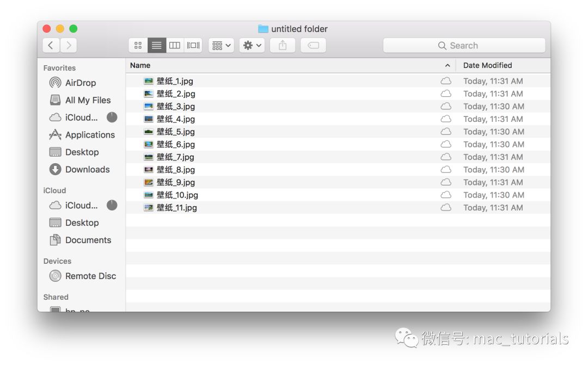The height and width of the screenshot is (365, 588).
Task: Select the file 壁纸_5.jpg
Action: click(175, 132)
